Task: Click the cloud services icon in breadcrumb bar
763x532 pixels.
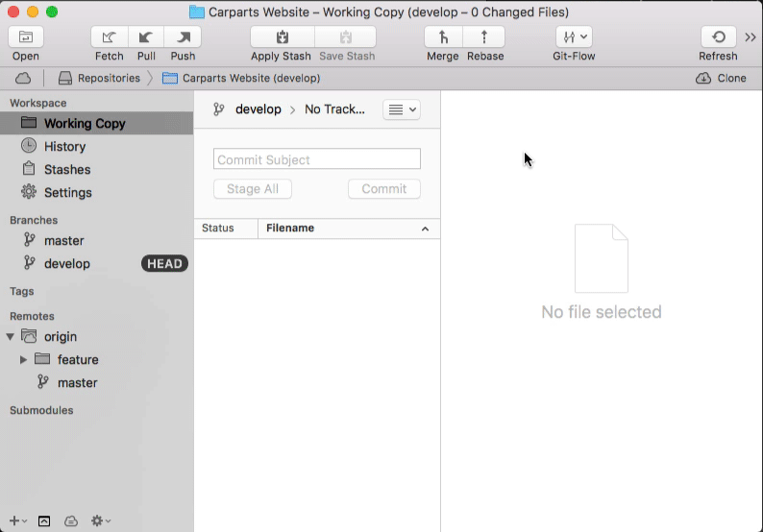Action: [x=23, y=78]
